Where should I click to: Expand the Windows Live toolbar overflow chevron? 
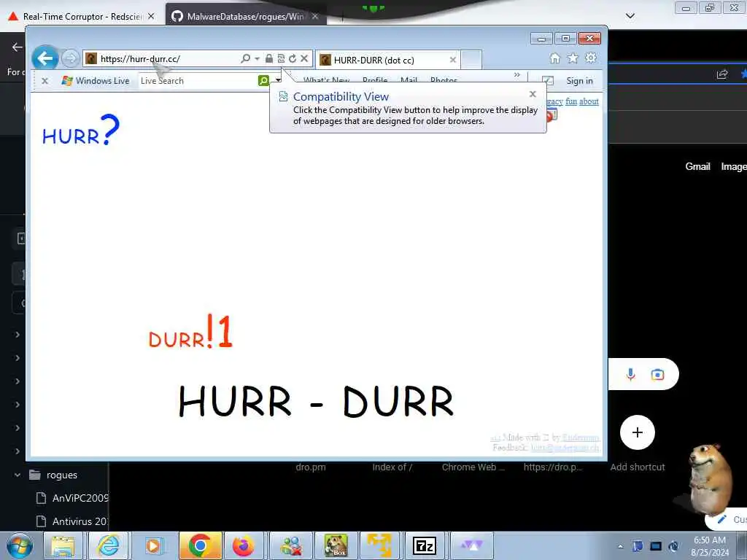(517, 75)
